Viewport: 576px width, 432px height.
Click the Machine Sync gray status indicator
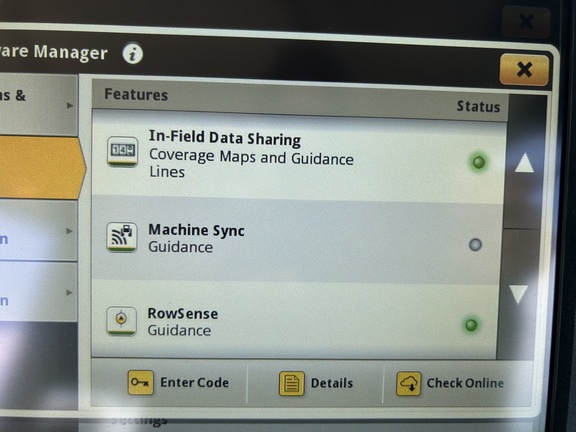[475, 245]
